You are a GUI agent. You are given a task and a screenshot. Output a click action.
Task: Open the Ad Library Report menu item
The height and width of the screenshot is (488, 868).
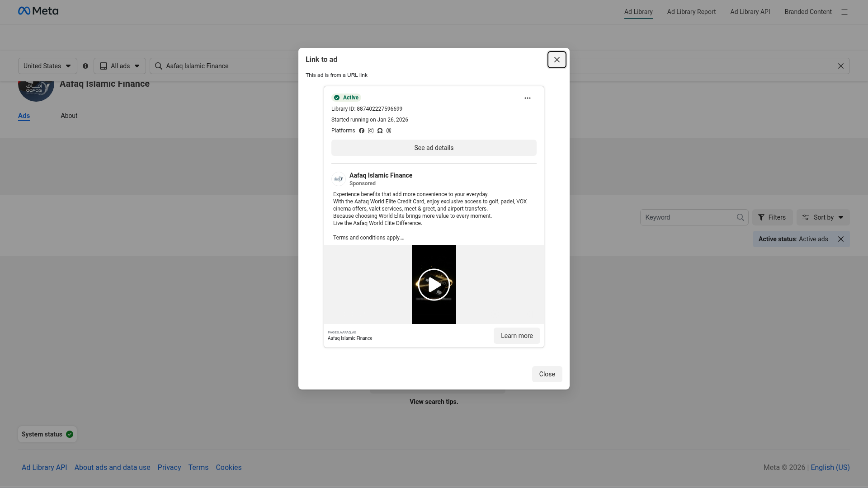click(x=691, y=12)
